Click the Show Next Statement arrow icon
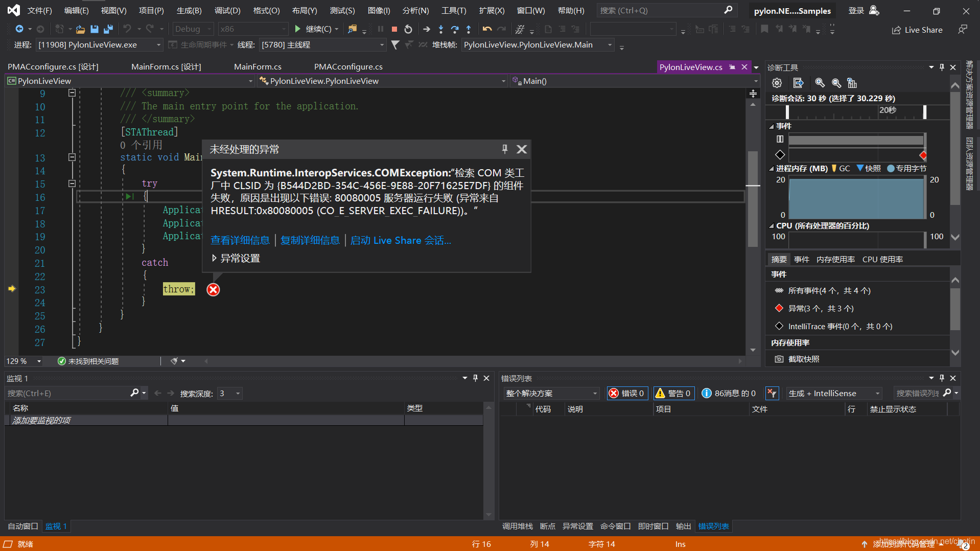This screenshot has width=980, height=551. click(427, 29)
